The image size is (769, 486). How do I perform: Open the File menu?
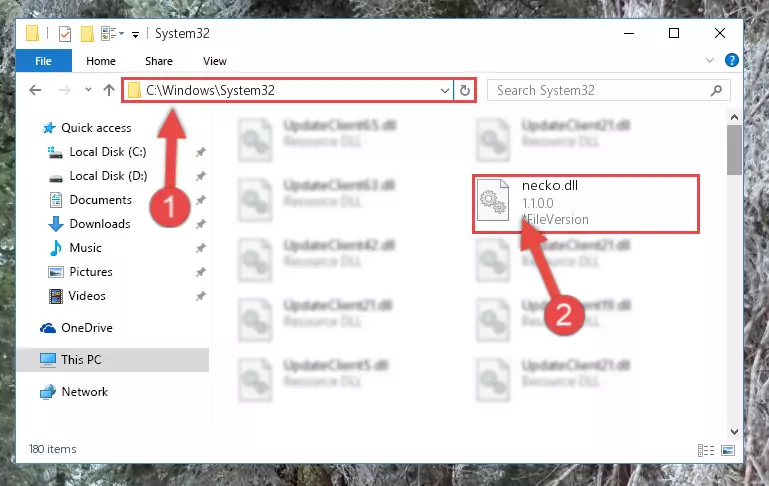43,61
